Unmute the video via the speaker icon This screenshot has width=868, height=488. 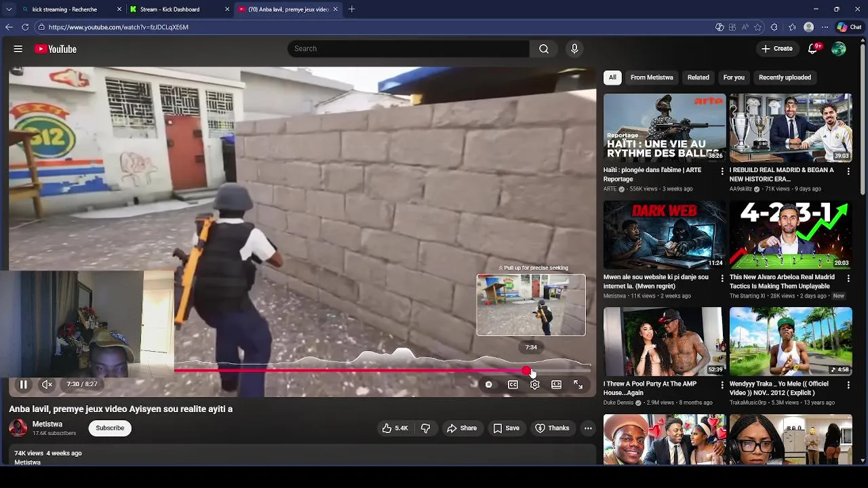pos(47,384)
